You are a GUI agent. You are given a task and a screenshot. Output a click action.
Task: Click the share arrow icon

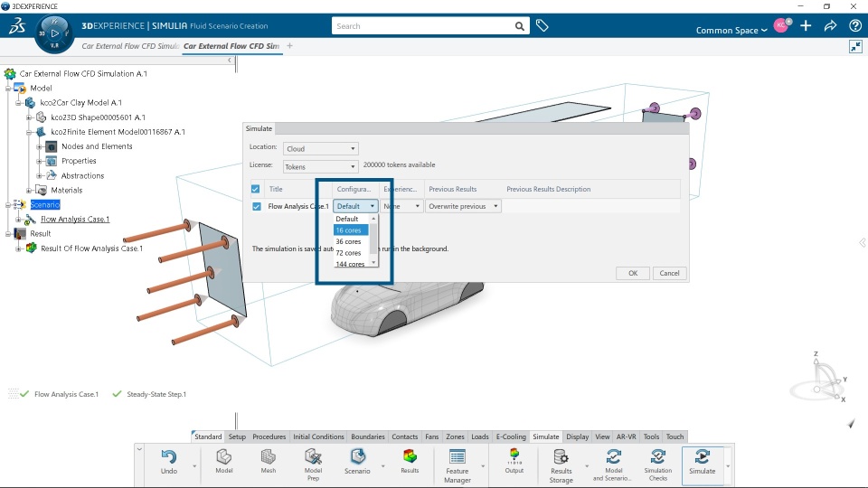830,25
